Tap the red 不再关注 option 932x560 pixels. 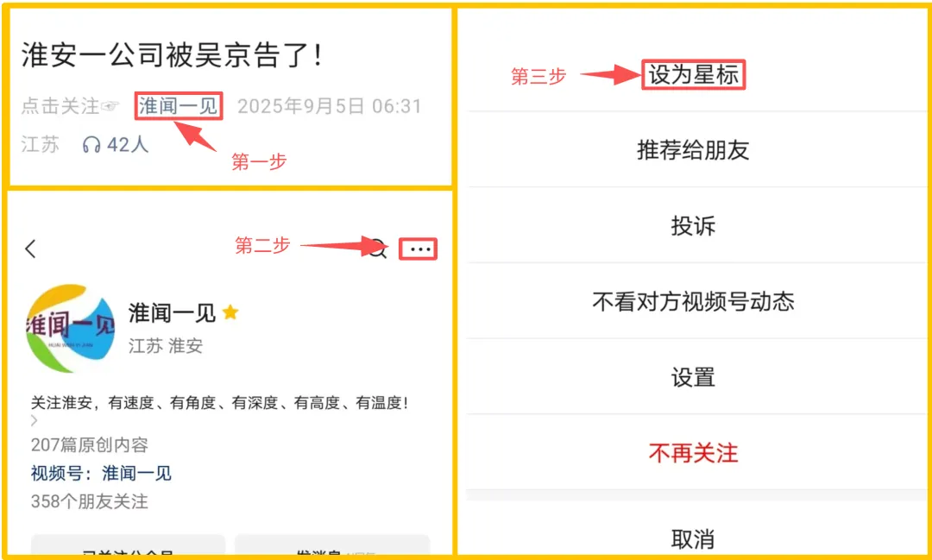point(693,453)
